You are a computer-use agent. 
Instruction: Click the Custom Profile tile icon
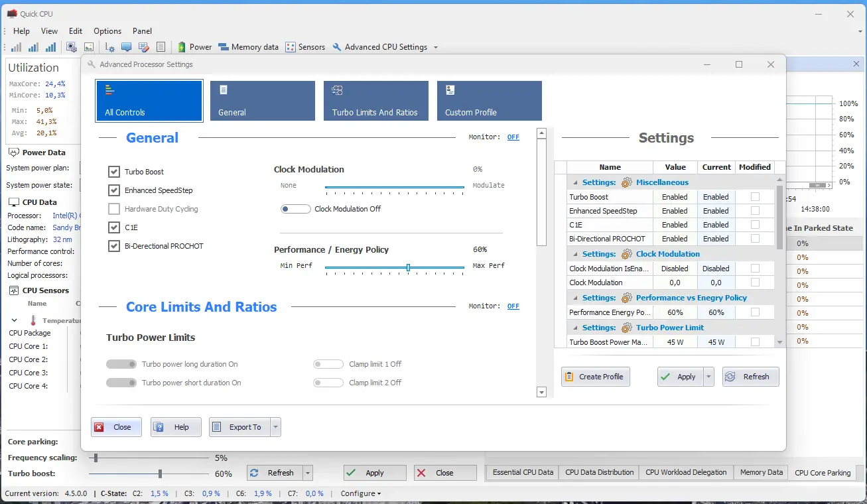pyautogui.click(x=450, y=90)
